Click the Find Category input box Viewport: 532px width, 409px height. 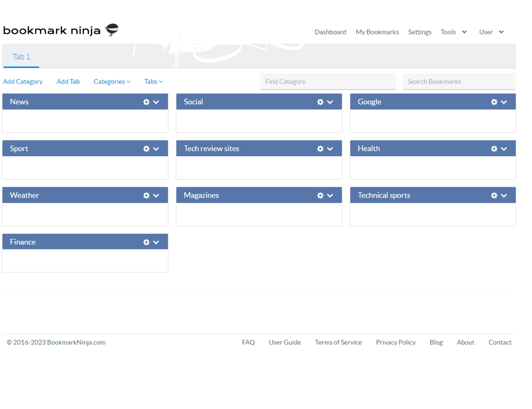(328, 81)
